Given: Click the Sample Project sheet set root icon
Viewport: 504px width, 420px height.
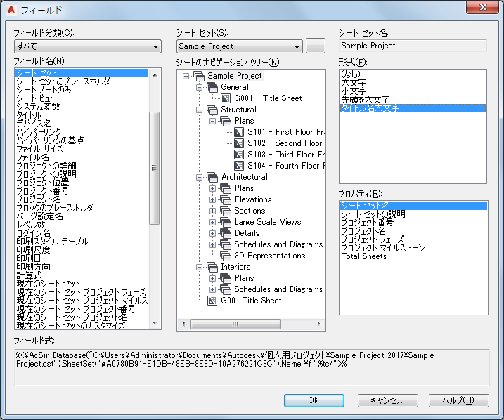Looking at the screenshot, I should [199, 76].
